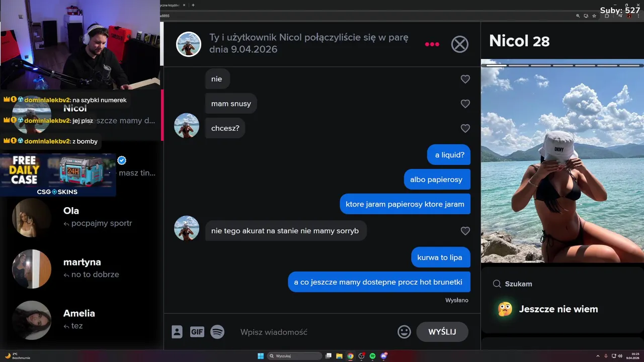Click the taskbar volume speaker icon
644x362 pixels.
(620, 356)
